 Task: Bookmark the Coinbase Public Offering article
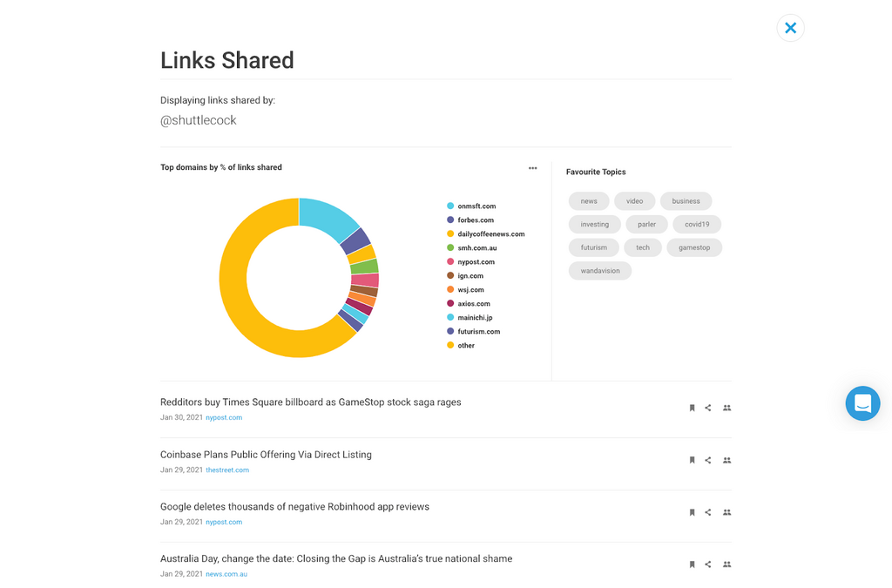click(x=693, y=460)
